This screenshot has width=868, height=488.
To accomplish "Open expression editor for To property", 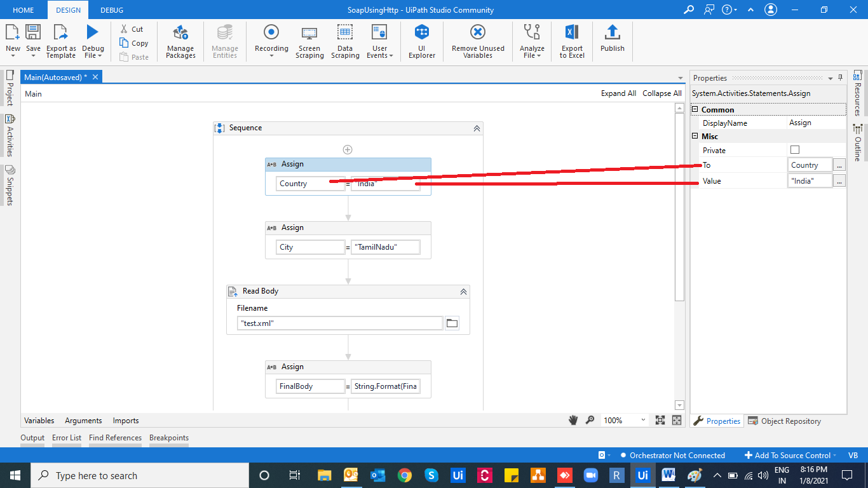I will tap(839, 165).
